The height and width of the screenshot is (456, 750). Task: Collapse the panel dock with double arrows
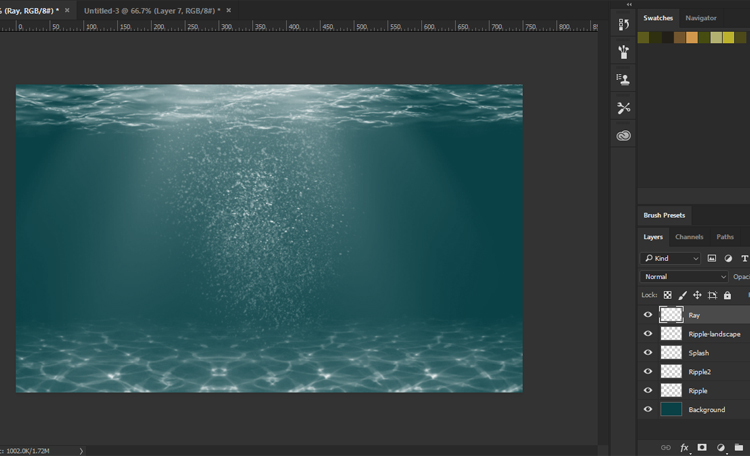click(x=629, y=4)
